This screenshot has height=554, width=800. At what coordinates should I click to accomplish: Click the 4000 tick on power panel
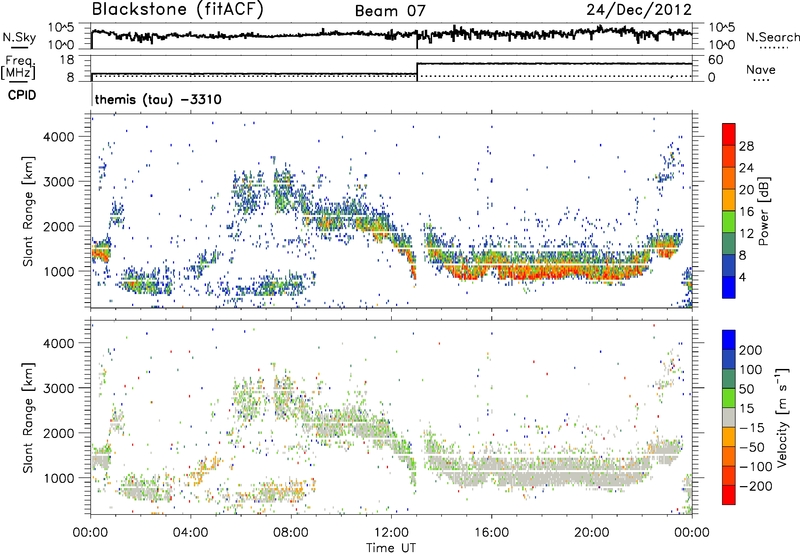58,137
